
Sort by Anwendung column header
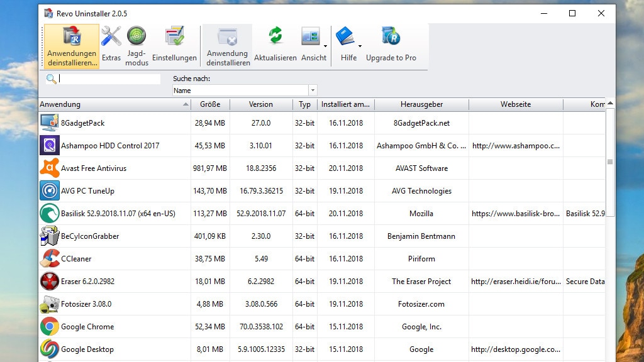114,104
